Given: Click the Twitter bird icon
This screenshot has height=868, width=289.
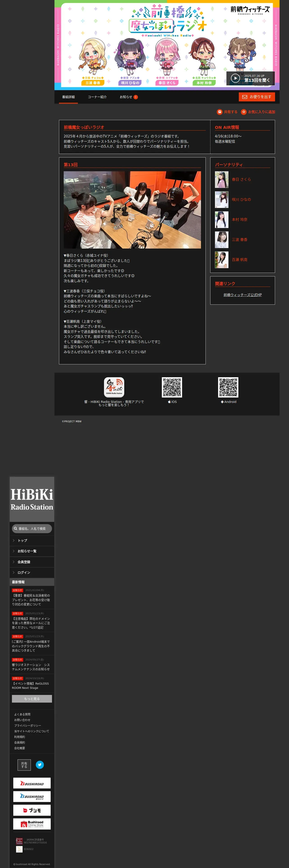Looking at the screenshot, I should 40,765.
